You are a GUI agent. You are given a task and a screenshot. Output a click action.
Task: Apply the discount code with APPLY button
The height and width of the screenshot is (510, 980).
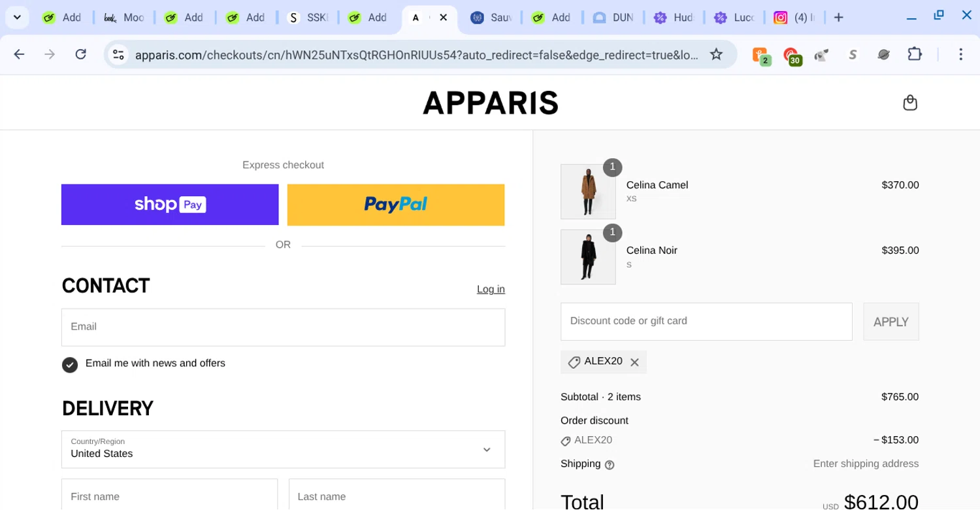click(x=890, y=322)
